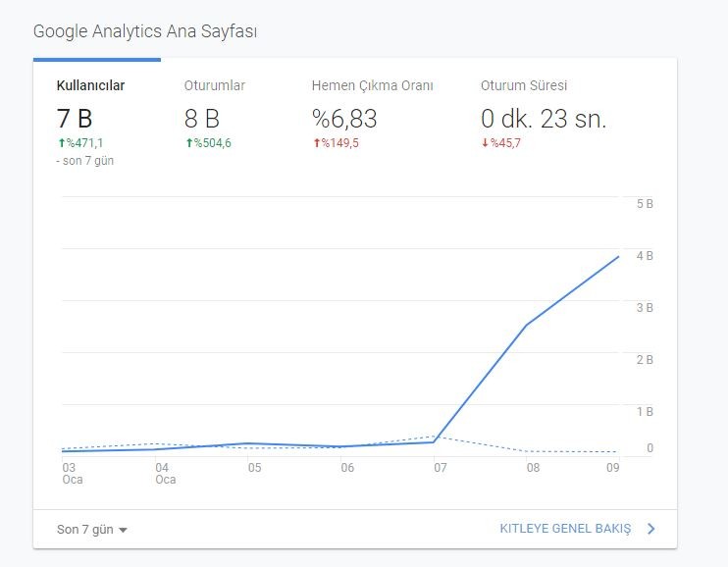Click the 4 B y-axis label
The width and height of the screenshot is (728, 567).
[645, 256]
